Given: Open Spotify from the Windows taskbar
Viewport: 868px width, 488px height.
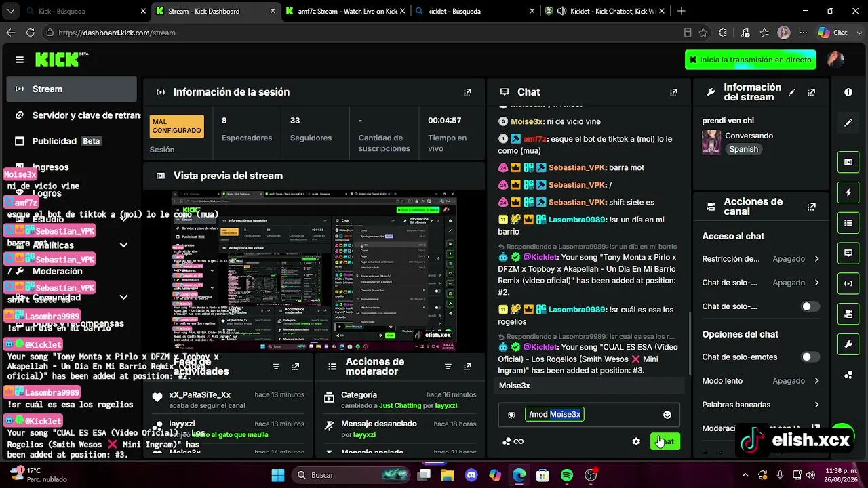Looking at the screenshot, I should [x=567, y=475].
